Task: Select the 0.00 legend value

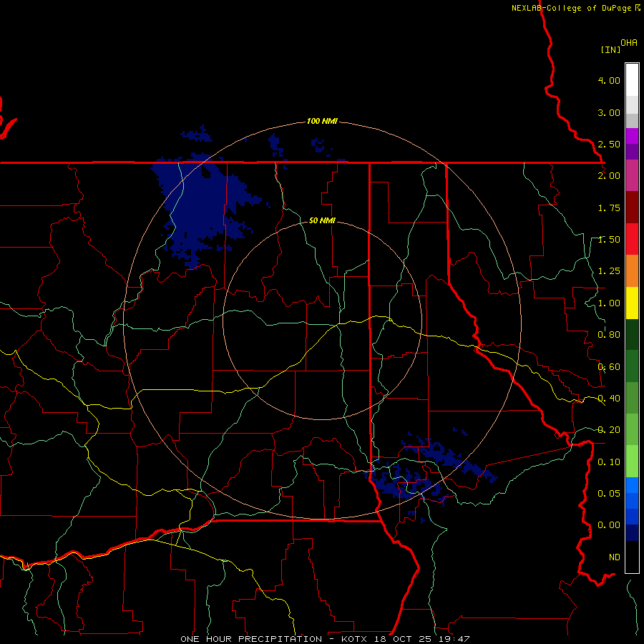Action: click(x=609, y=525)
